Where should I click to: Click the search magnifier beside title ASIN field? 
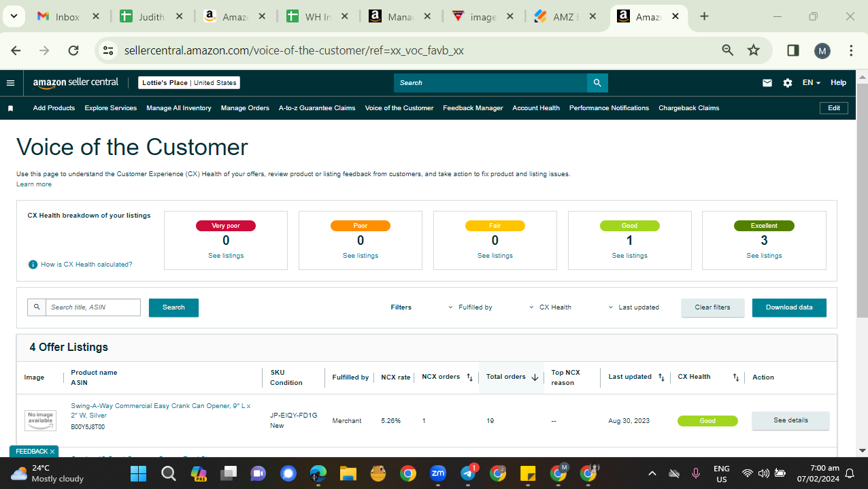click(x=37, y=307)
